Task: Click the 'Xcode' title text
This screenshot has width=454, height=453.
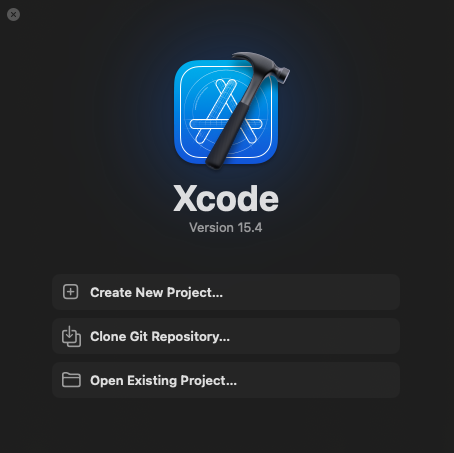Action: (x=226, y=199)
